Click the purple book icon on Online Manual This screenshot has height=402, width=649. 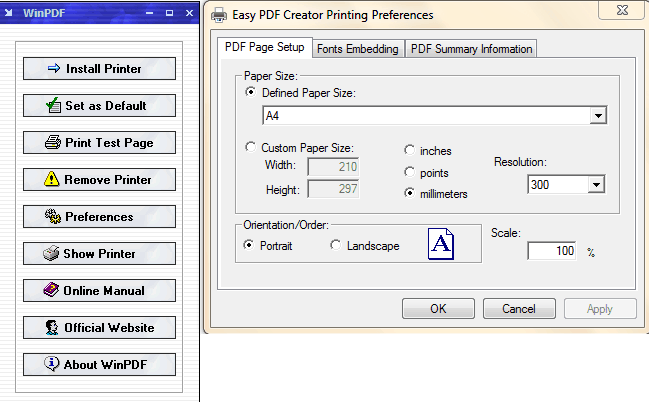(51, 289)
